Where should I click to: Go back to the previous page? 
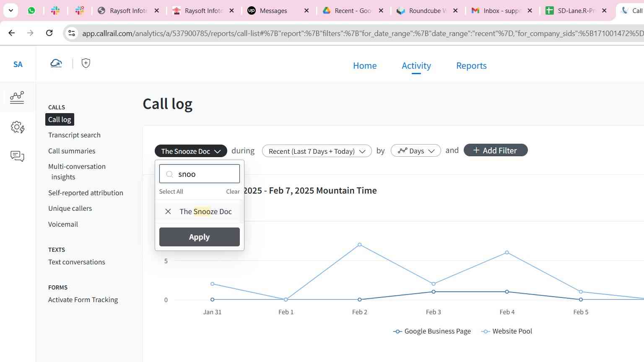12,33
